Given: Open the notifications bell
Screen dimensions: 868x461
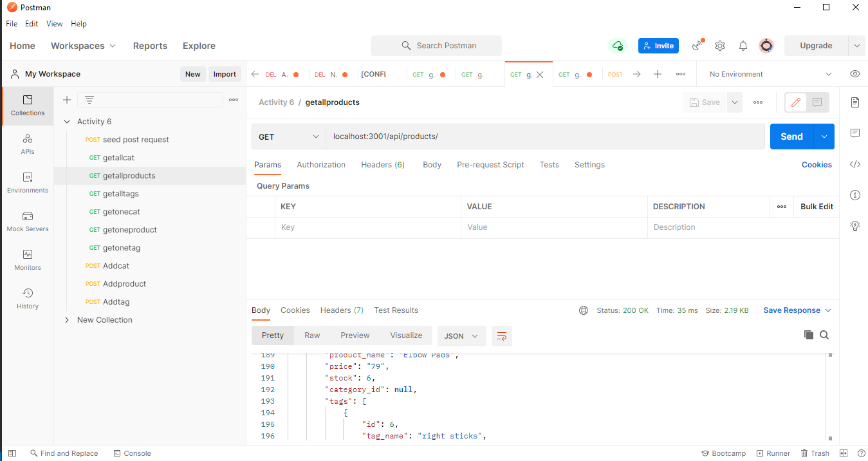Looking at the screenshot, I should [x=743, y=45].
